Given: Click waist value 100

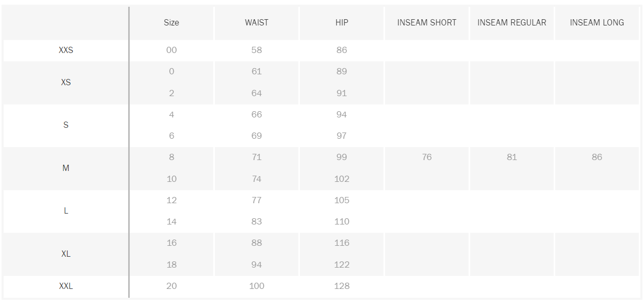Looking at the screenshot, I should pyautogui.click(x=256, y=286).
